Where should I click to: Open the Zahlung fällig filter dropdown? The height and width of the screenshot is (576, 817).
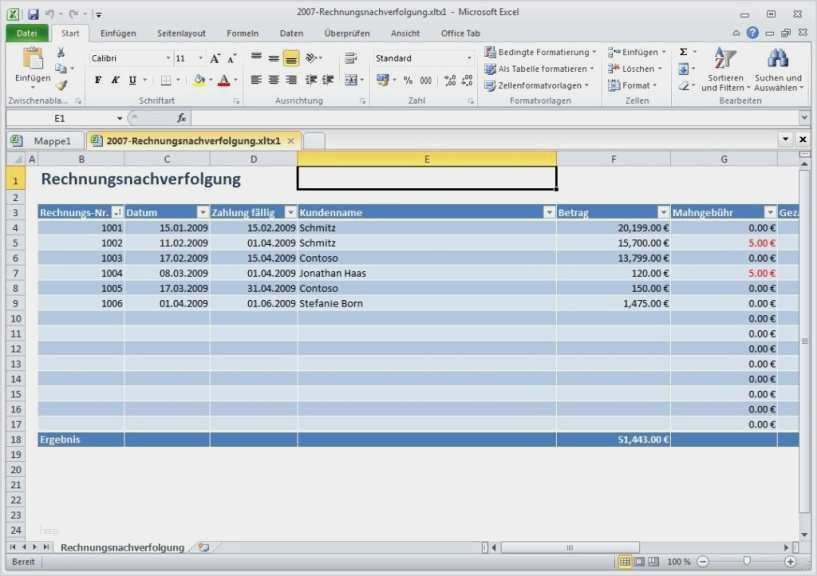pyautogui.click(x=291, y=212)
